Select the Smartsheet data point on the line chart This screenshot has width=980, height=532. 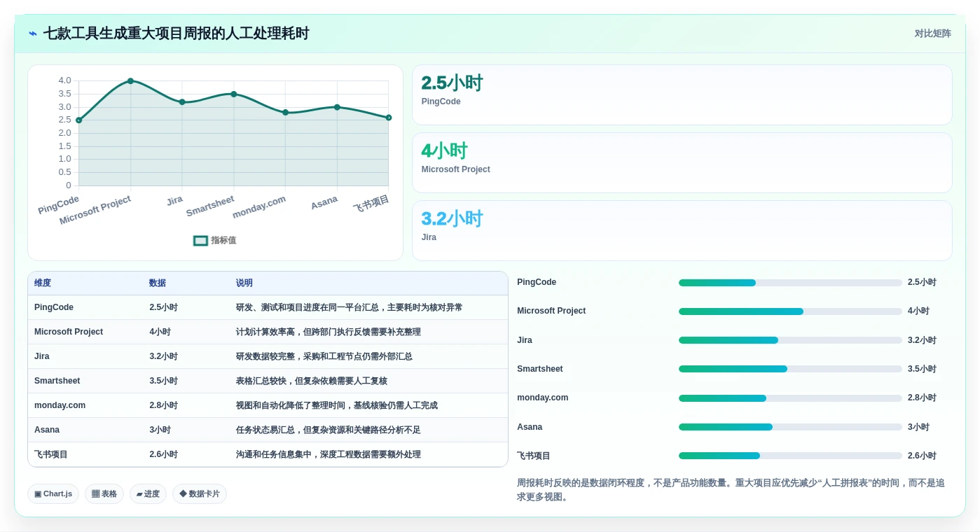(x=233, y=94)
